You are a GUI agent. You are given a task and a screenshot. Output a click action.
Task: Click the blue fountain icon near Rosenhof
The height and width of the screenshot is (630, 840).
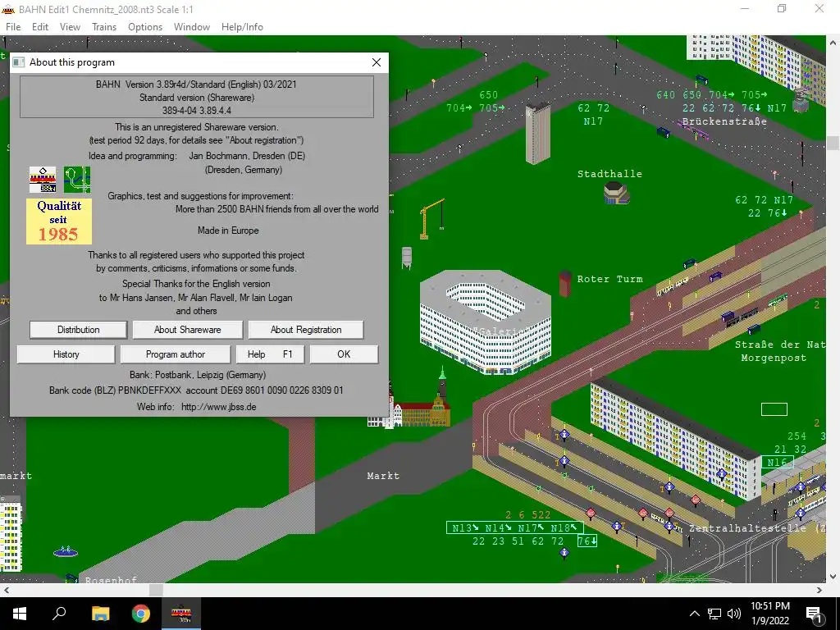(66, 551)
